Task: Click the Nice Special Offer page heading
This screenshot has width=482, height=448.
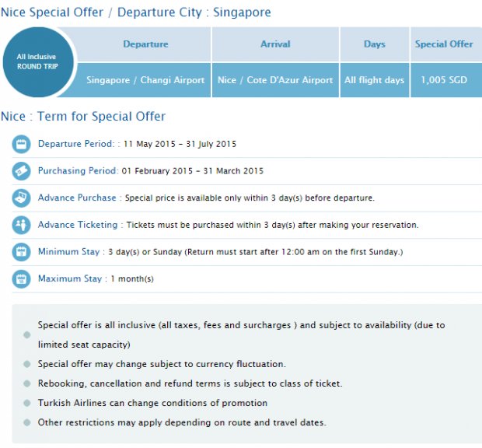Action: [x=136, y=12]
